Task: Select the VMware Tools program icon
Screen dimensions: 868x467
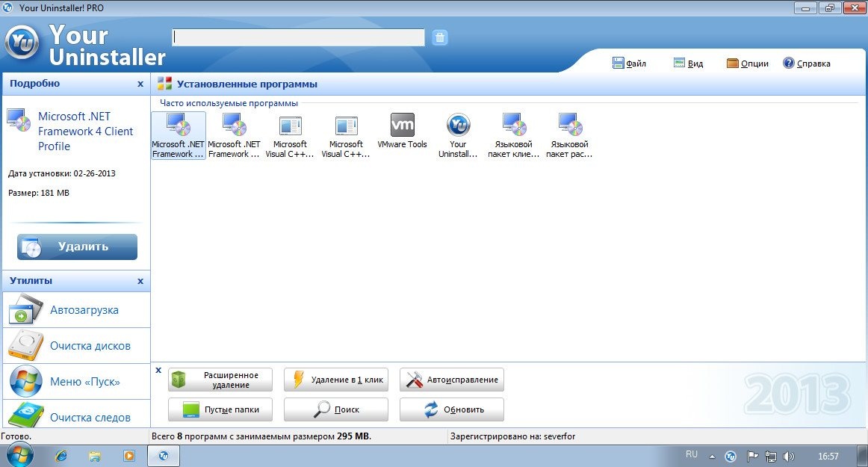Action: coord(403,132)
